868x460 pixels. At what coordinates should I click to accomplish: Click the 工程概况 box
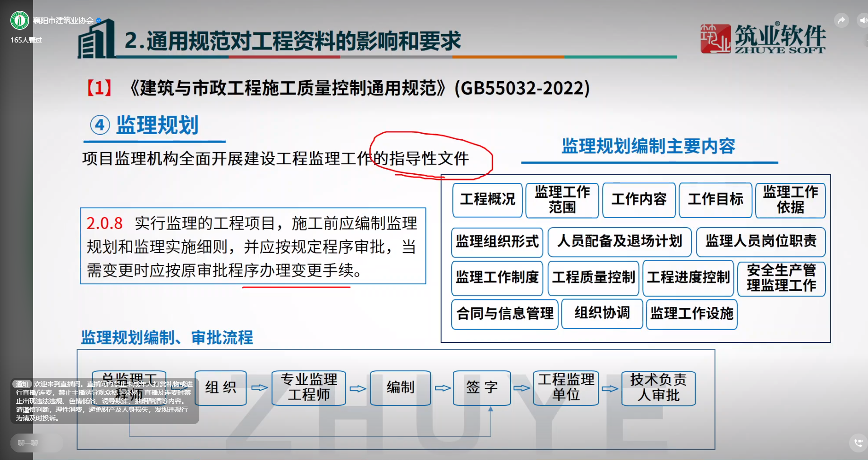(x=487, y=200)
